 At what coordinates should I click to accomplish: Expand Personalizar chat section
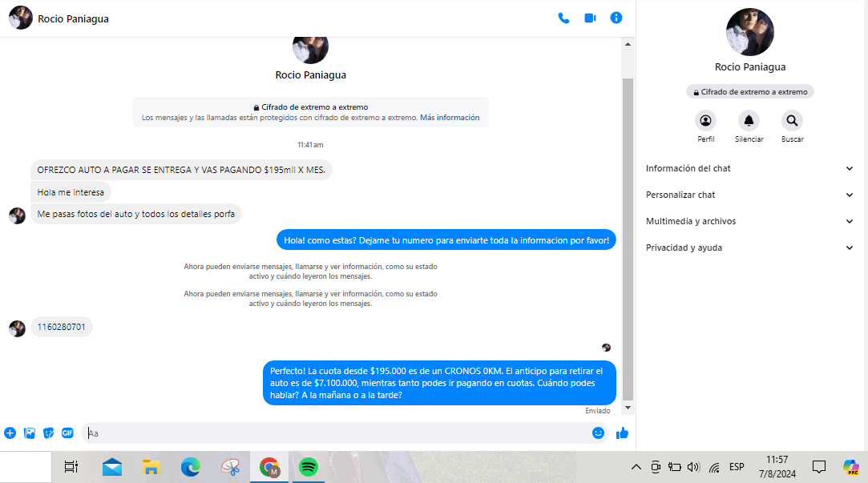pos(749,195)
